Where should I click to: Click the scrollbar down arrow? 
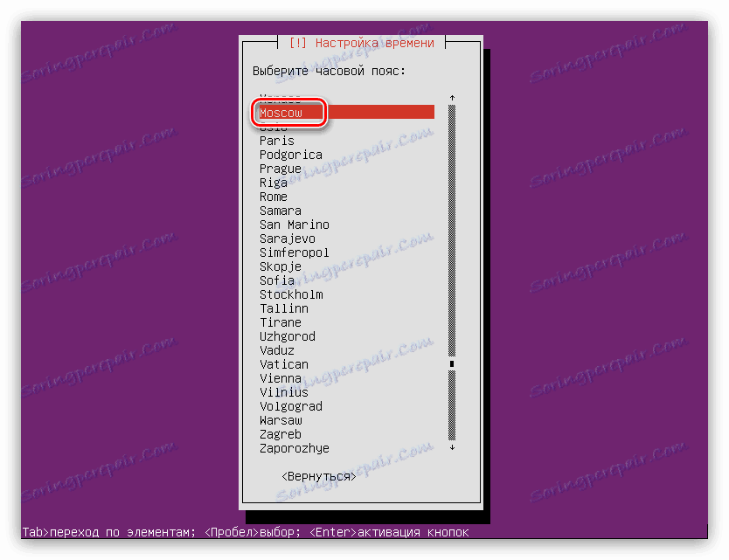tap(452, 447)
